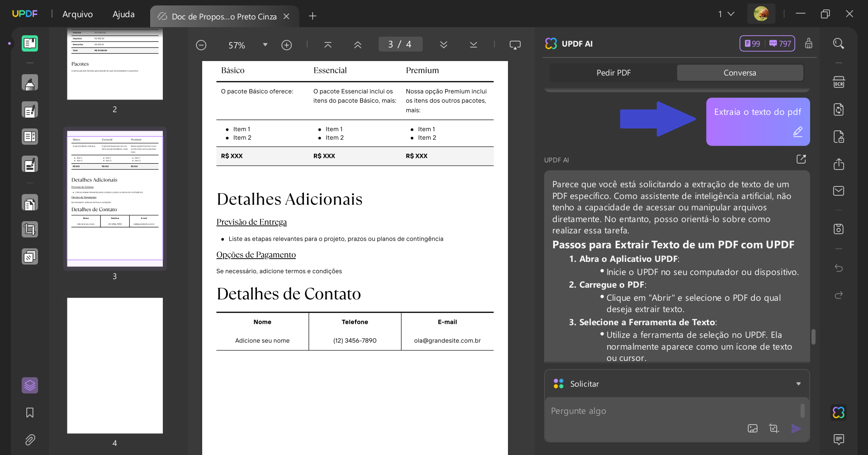868x455 pixels.
Task: Open the Convert PDF tool
Action: [x=839, y=109]
